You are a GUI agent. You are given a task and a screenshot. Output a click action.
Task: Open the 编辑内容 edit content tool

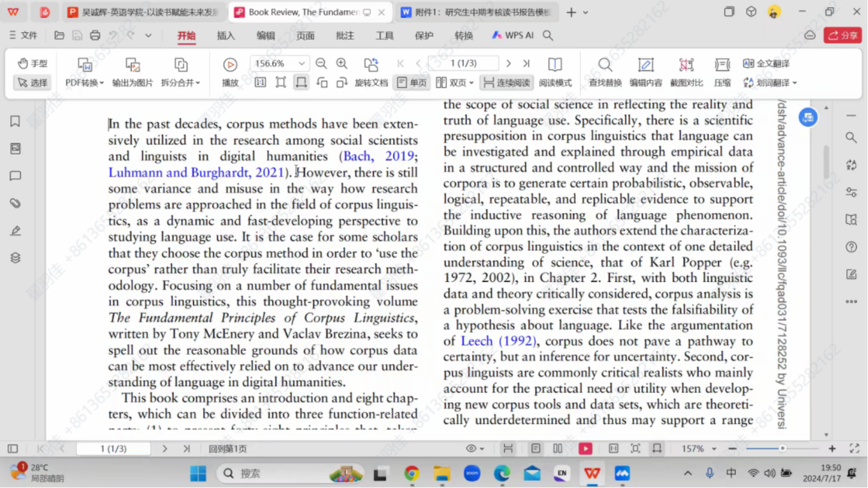645,65
